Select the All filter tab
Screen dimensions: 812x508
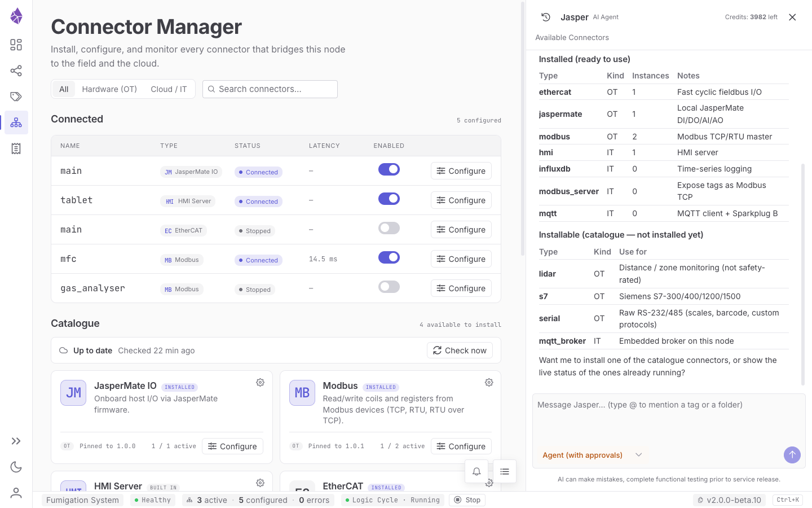coord(64,89)
